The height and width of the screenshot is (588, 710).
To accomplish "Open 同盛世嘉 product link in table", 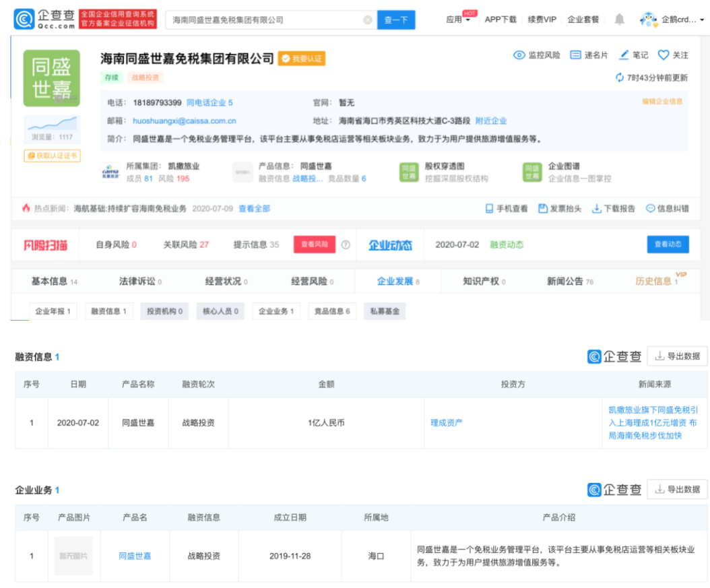I will [x=135, y=556].
